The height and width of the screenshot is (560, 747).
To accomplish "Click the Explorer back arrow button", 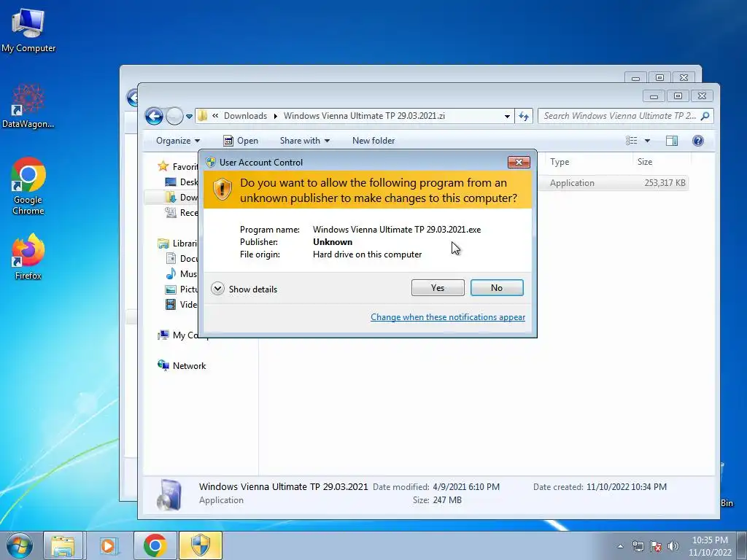I will 154,116.
